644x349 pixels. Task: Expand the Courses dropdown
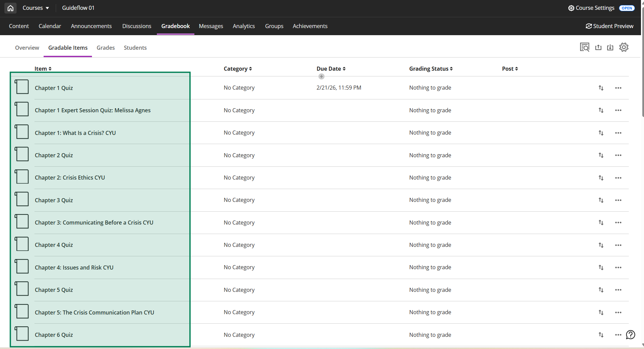36,8
